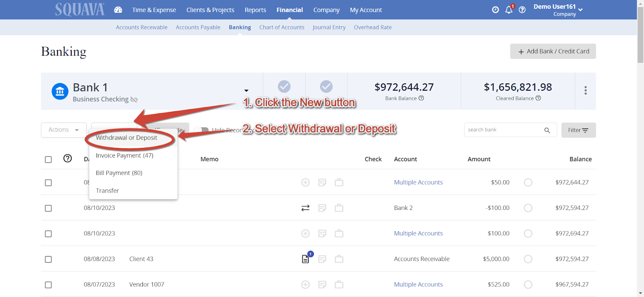The height and width of the screenshot is (297, 644).
Task: Open the Accounts Receivable sub-tab
Action: pos(142,27)
